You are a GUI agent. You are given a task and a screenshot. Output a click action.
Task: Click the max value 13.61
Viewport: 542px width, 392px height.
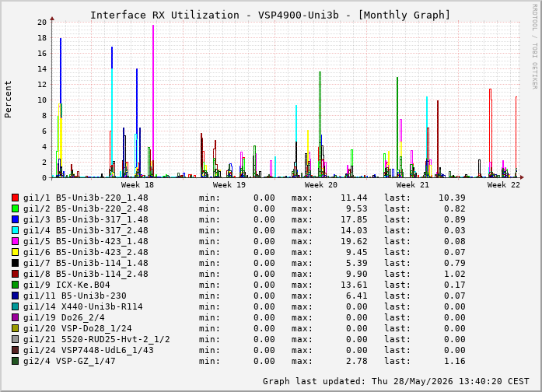pos(354,285)
